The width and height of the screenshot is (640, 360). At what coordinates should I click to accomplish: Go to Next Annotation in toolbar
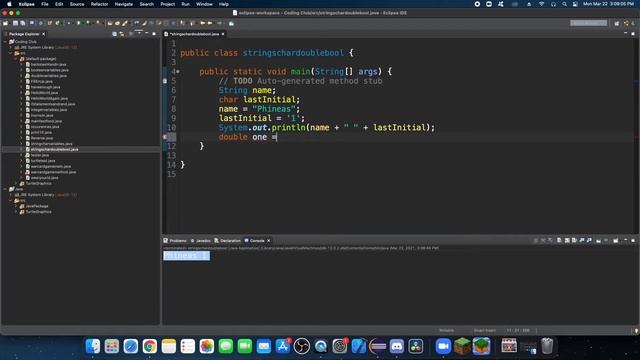pyautogui.click(x=182, y=23)
